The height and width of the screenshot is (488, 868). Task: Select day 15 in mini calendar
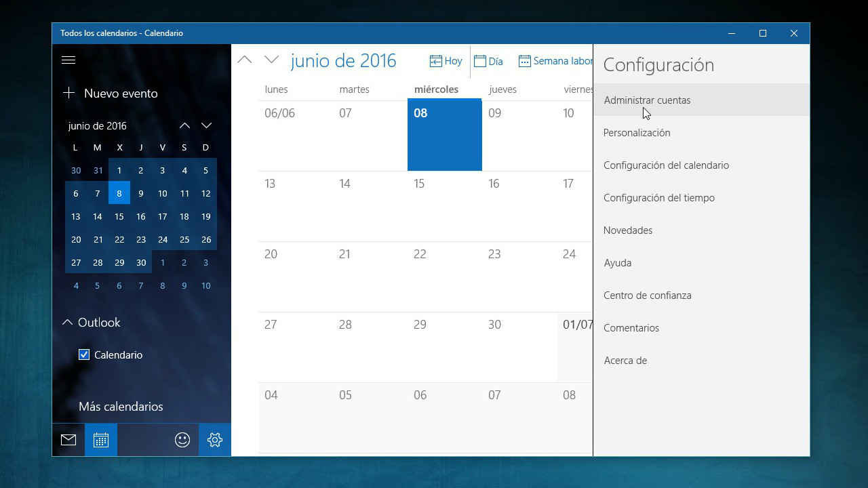pos(119,216)
